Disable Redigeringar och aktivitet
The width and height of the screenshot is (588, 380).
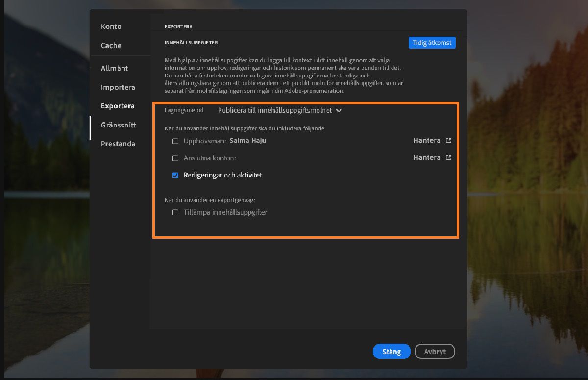[x=175, y=175]
